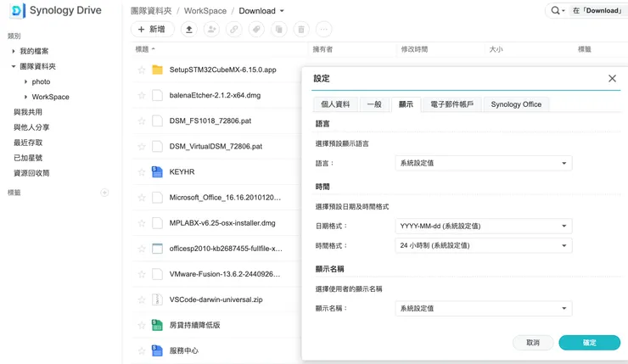Click the upload toolbar icon
The height and width of the screenshot is (364, 628).
point(189,29)
